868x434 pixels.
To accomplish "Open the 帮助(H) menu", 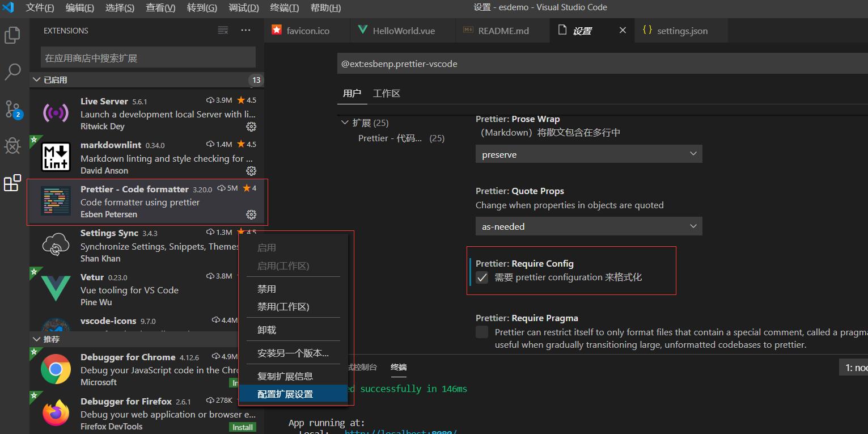I will click(325, 8).
